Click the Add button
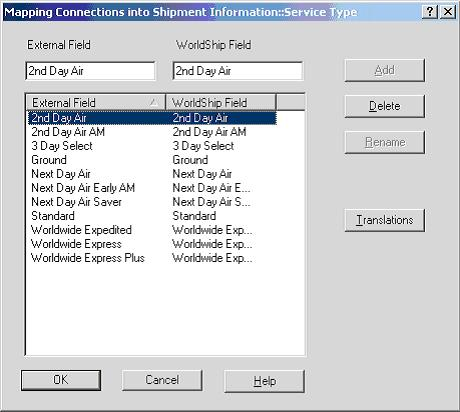The image size is (460, 412). point(385,70)
